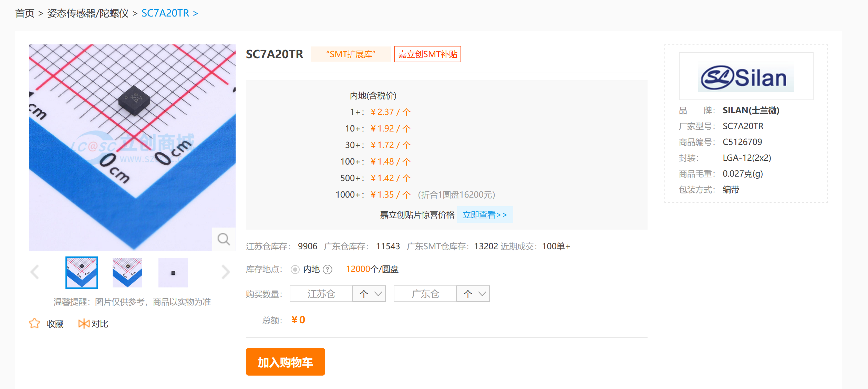Viewport: 868px width, 389px height.
Task: Select the 内地 stock location radio button
Action: (295, 269)
